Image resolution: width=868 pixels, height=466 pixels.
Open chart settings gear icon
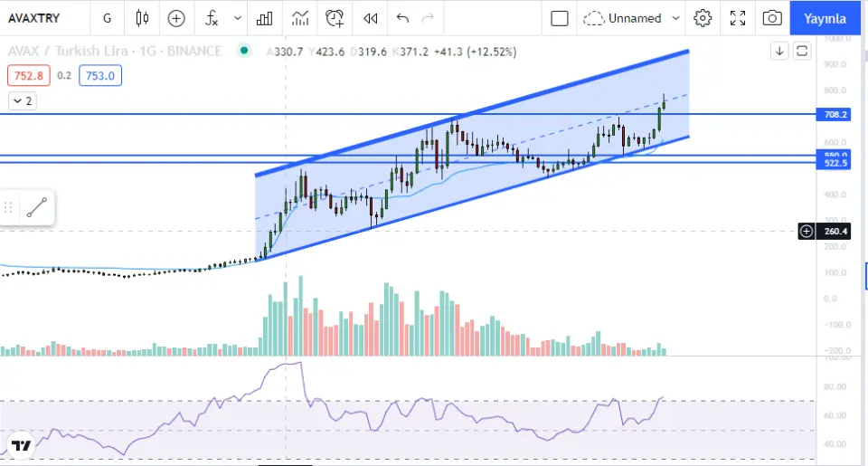point(703,18)
